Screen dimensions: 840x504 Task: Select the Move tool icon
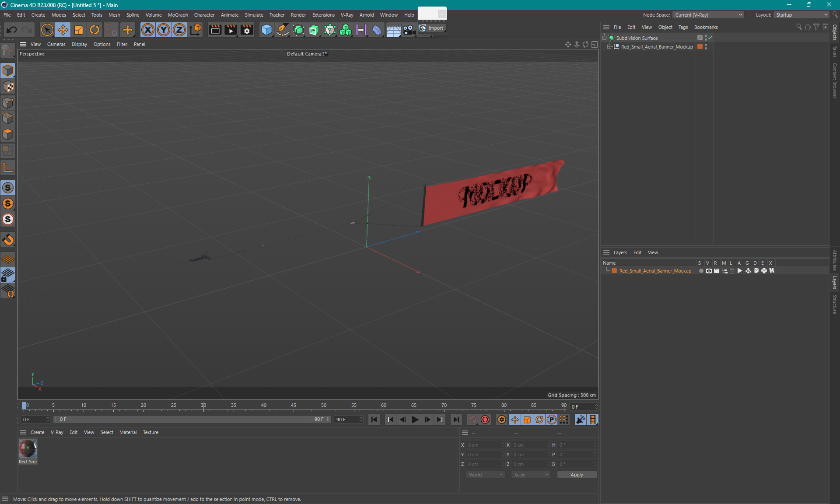[63, 30]
